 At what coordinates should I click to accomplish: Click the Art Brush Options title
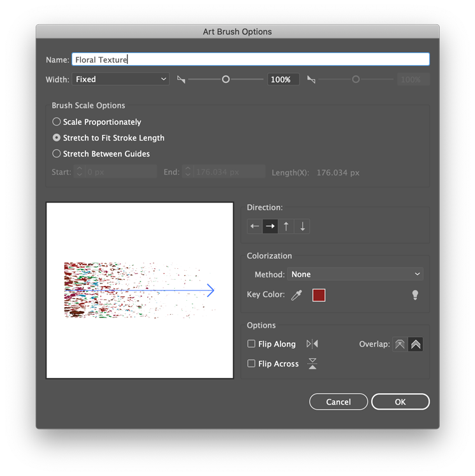point(237,32)
